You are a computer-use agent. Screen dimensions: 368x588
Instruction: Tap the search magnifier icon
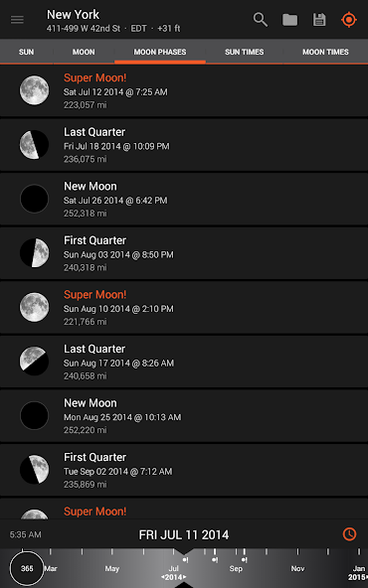pos(261,20)
